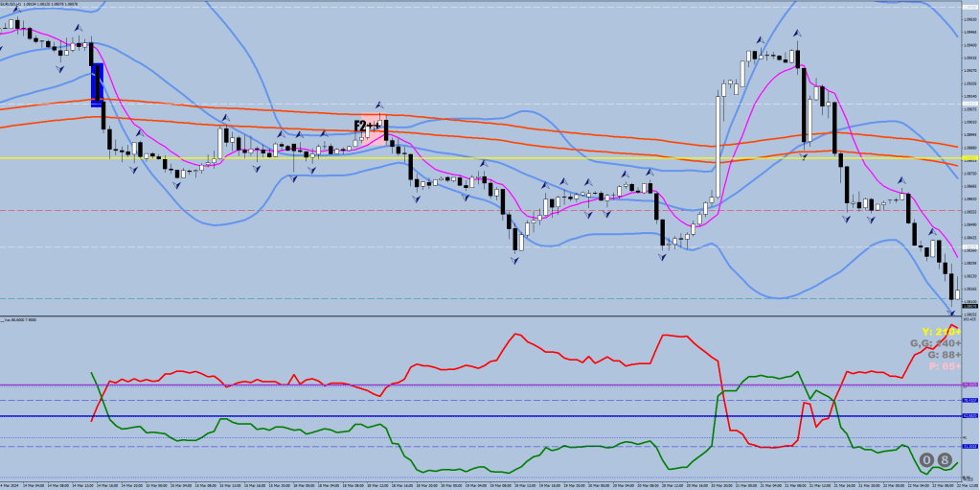Select the up fractal arrow above the highest candle

(x=796, y=34)
